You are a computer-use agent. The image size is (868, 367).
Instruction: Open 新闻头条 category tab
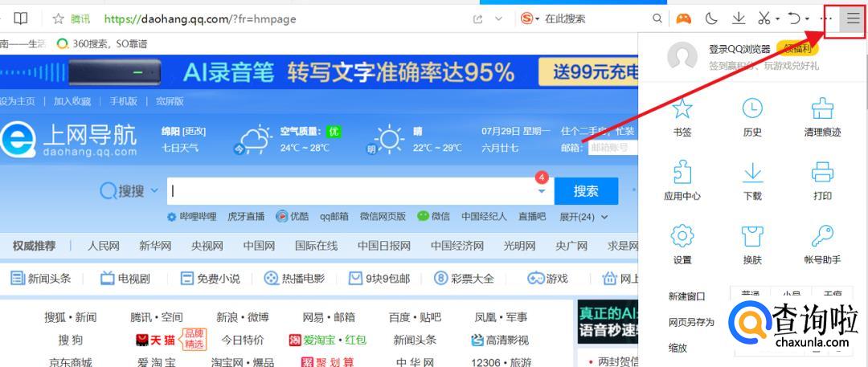pyautogui.click(x=41, y=279)
